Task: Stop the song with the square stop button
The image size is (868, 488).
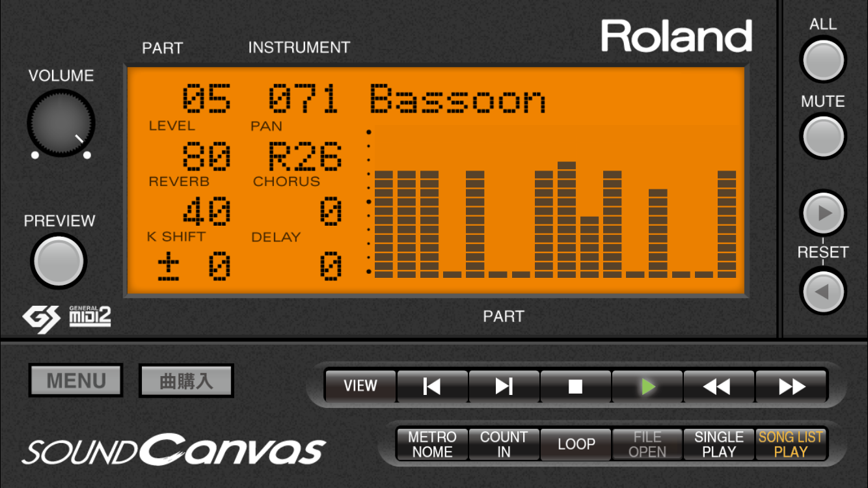Action: (576, 386)
